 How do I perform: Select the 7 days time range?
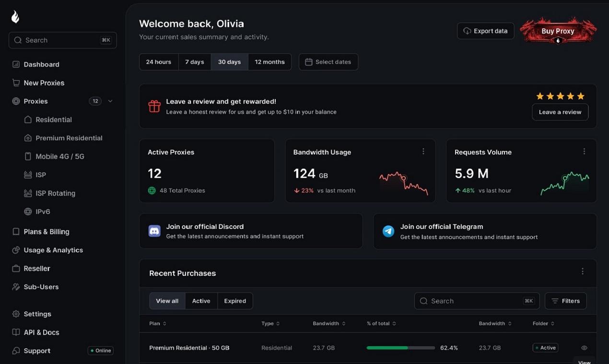[195, 62]
